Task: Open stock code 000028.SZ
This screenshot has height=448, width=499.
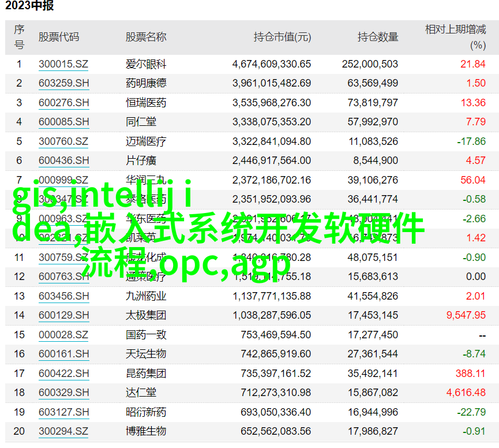Action: [x=63, y=335]
